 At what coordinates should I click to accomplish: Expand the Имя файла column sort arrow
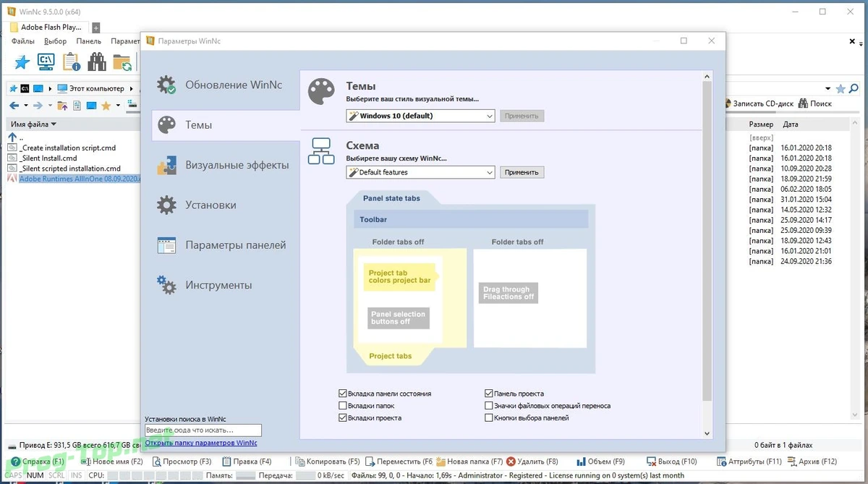(54, 124)
